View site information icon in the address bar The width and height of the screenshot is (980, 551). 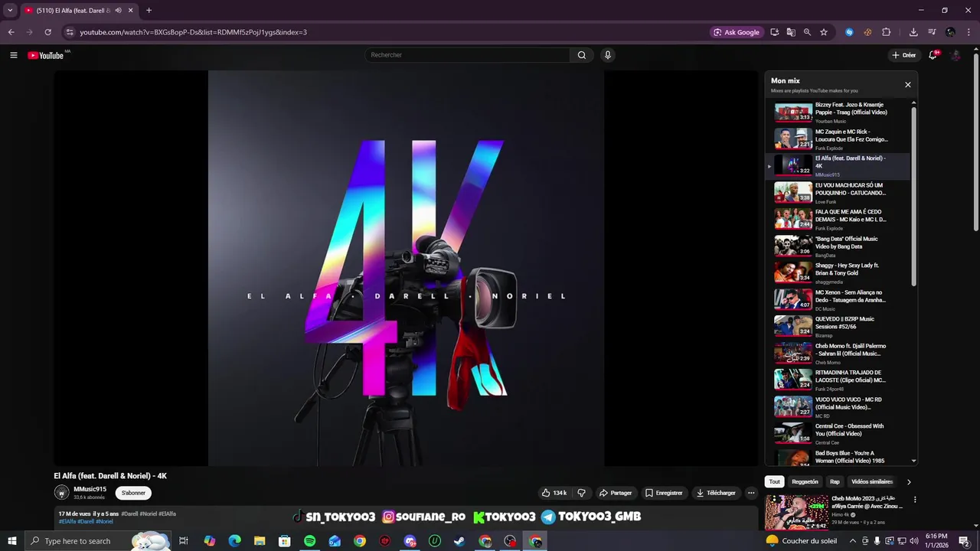(70, 32)
